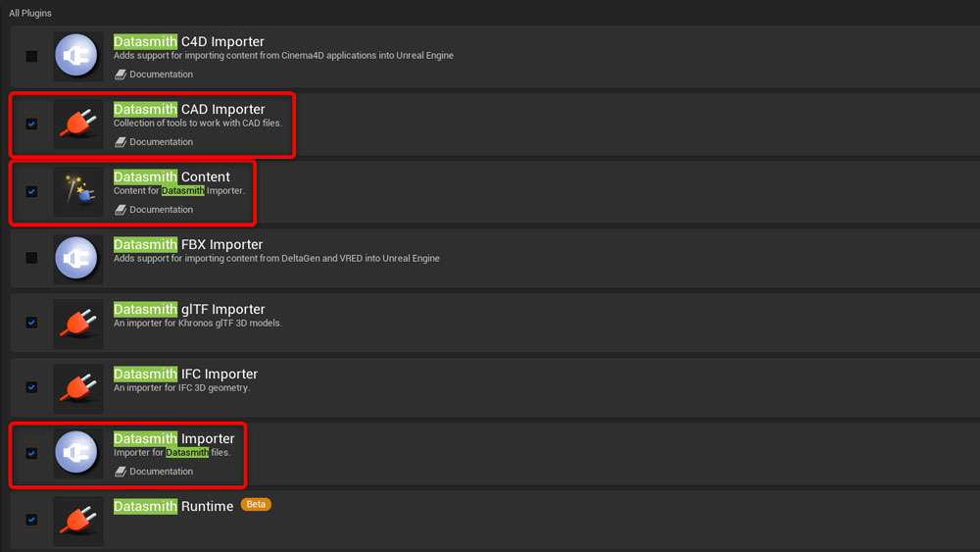Click 'An importer for IFC 3D geometry' text

point(182,388)
